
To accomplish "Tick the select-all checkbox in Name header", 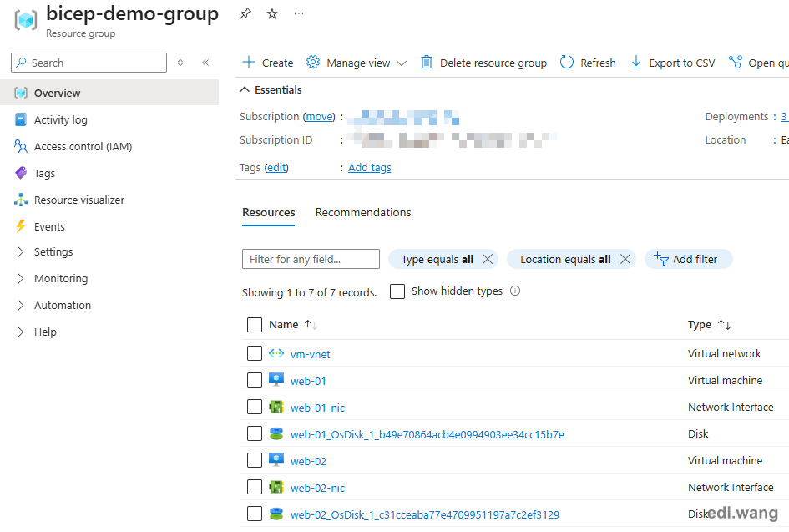I will coord(255,325).
